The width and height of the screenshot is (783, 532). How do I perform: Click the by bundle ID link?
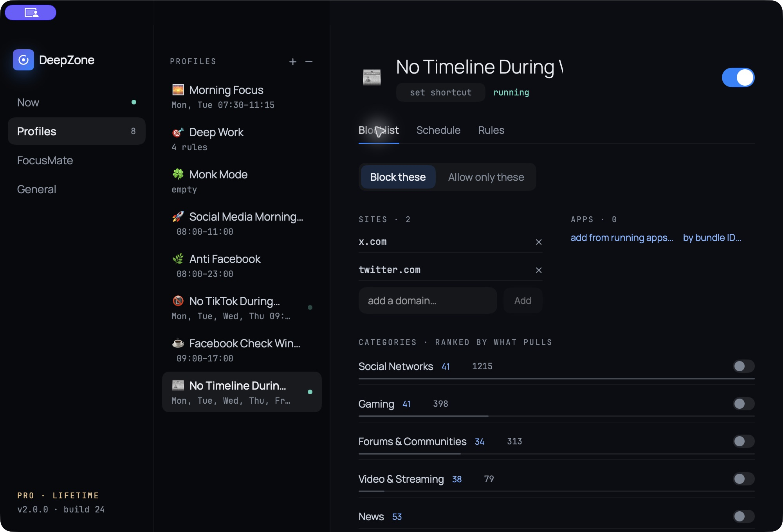[712, 238]
